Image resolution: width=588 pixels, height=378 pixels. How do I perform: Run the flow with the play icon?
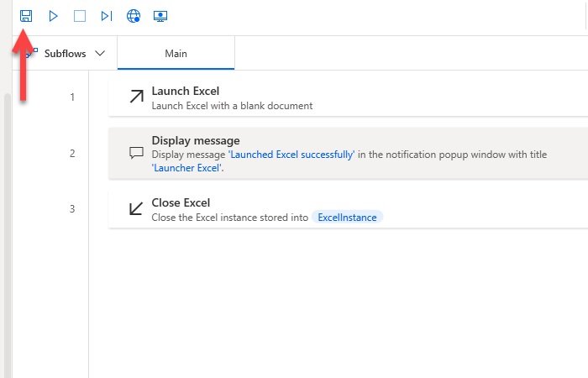(53, 16)
